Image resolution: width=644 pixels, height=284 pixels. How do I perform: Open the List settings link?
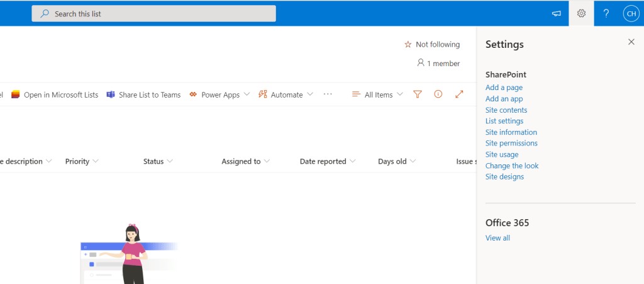[x=504, y=121]
